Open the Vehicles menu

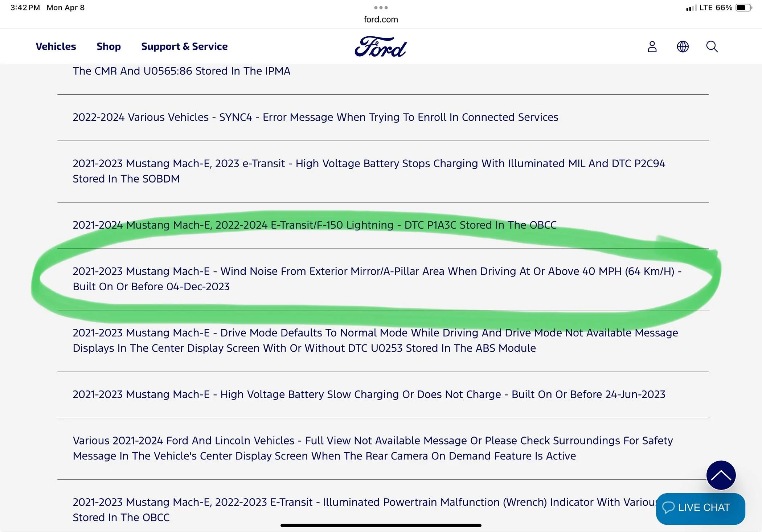(x=56, y=46)
